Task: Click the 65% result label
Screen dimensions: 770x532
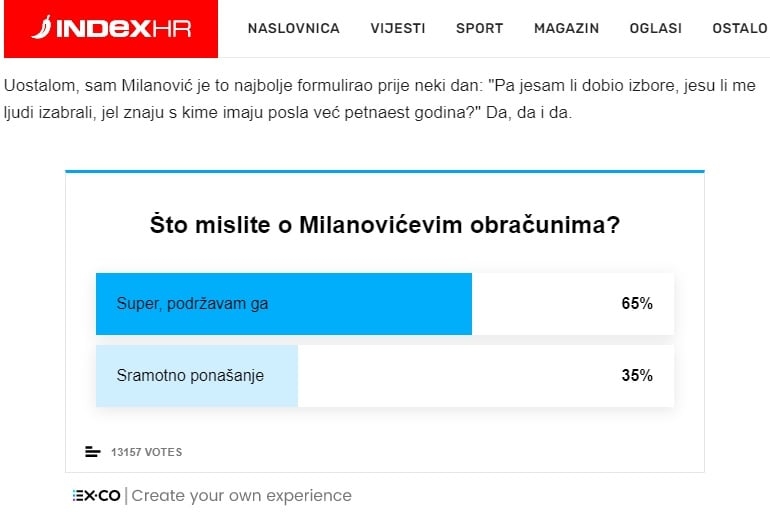Action: click(637, 304)
